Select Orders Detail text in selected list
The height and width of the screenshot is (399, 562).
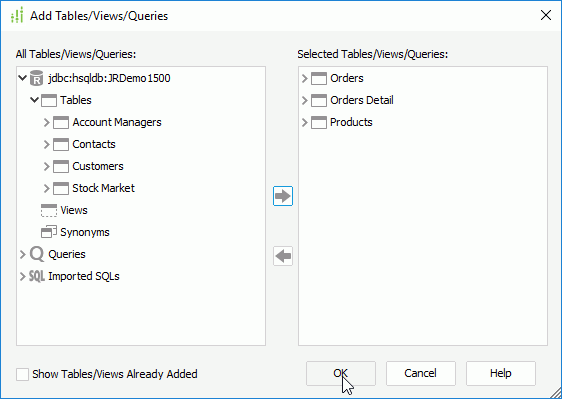coord(362,100)
